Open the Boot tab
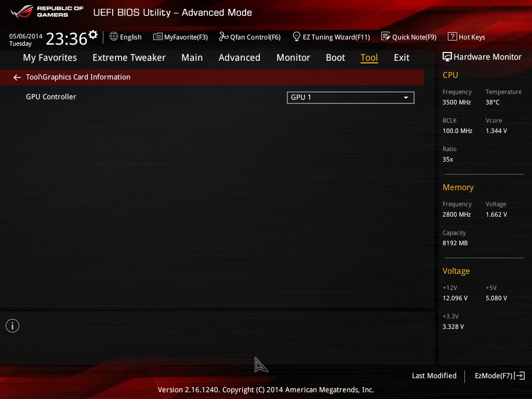 click(x=335, y=58)
